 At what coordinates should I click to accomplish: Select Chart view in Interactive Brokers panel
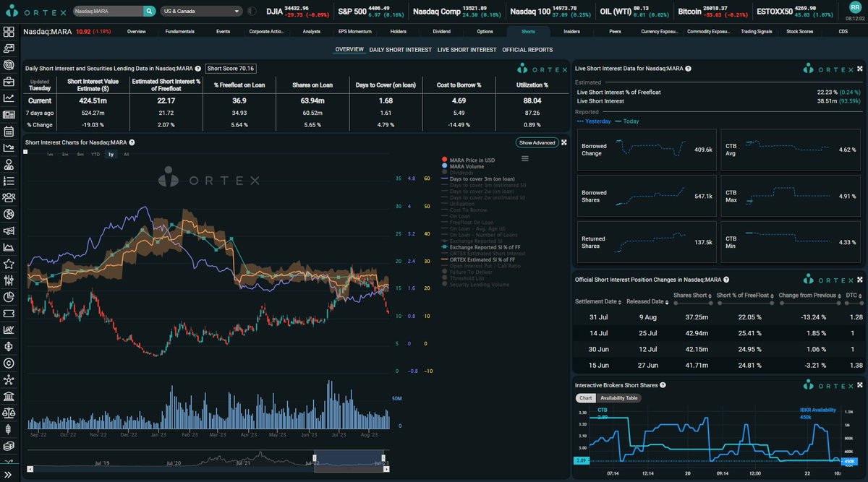point(586,398)
